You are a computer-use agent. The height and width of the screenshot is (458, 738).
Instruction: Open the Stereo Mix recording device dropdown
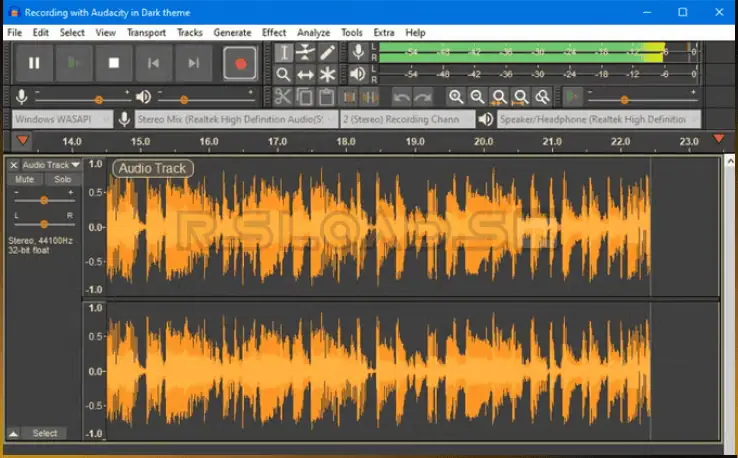(x=236, y=120)
